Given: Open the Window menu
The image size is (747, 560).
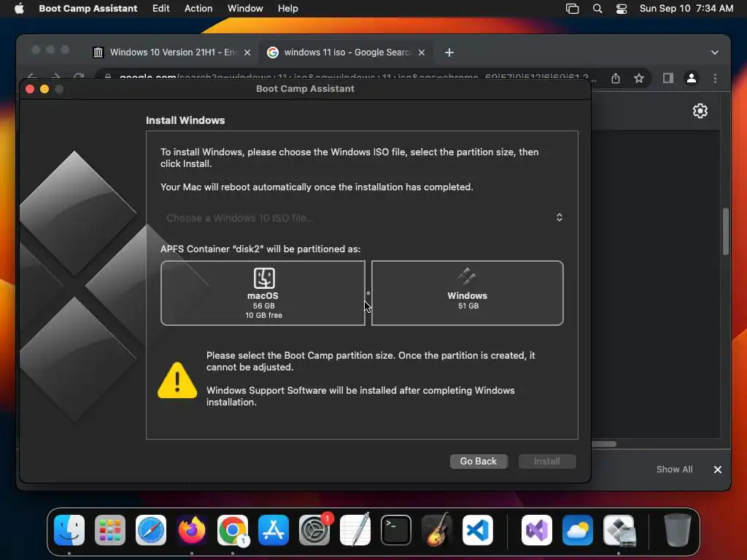Looking at the screenshot, I should click(245, 9).
